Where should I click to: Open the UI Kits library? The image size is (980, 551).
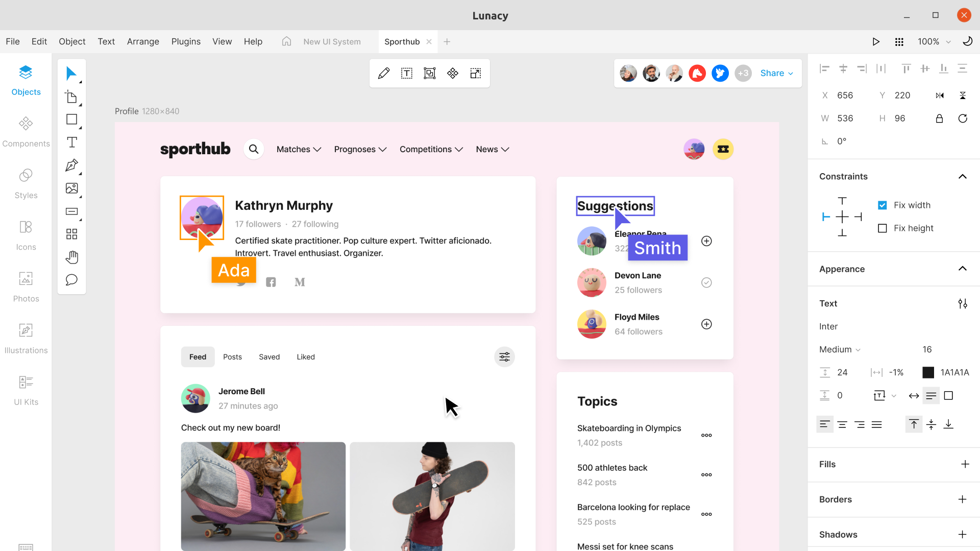coord(26,390)
